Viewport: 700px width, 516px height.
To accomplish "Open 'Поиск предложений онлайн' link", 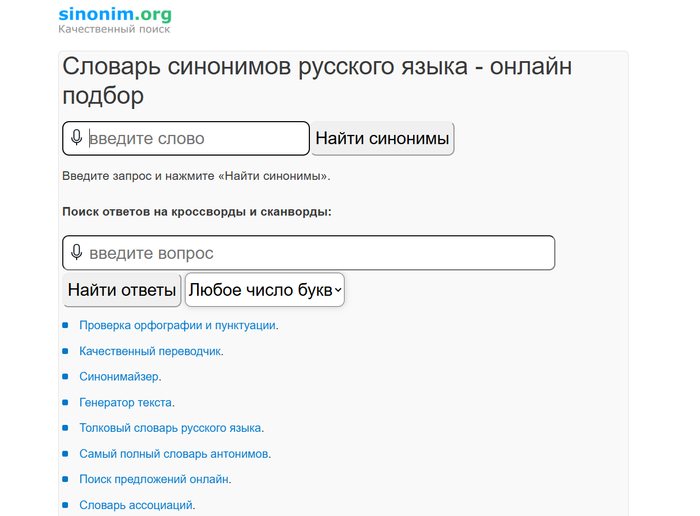I will pos(155,479).
